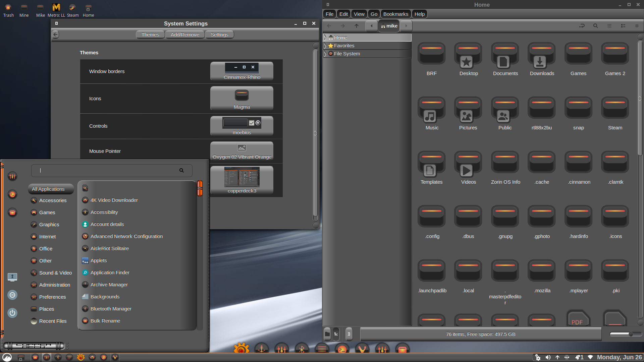The height and width of the screenshot is (362, 644).
Task: Click the search icon in file manager toolbar
Action: 595,26
